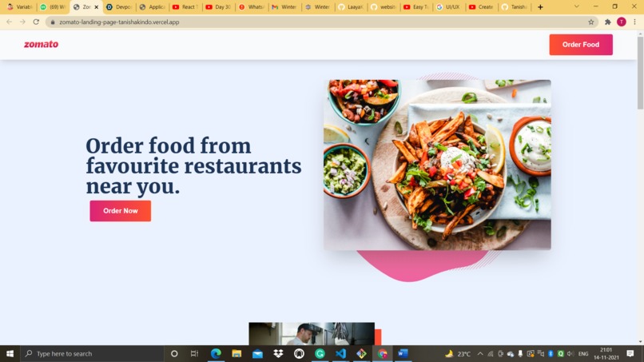
Task: Expand the tab search chevron
Action: coord(577,6)
